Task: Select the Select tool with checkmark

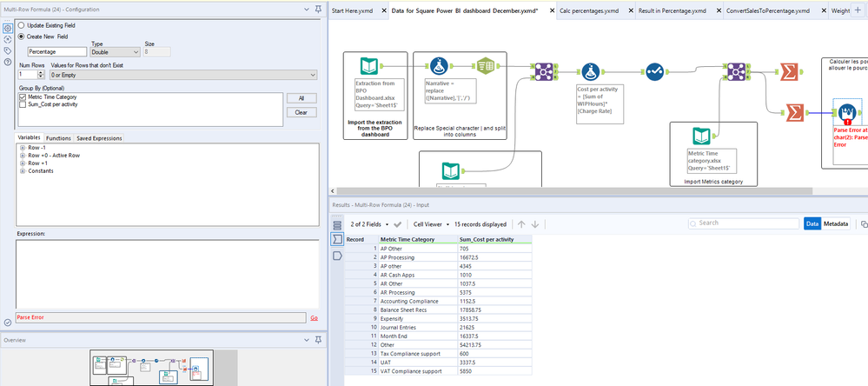Action: [655, 71]
